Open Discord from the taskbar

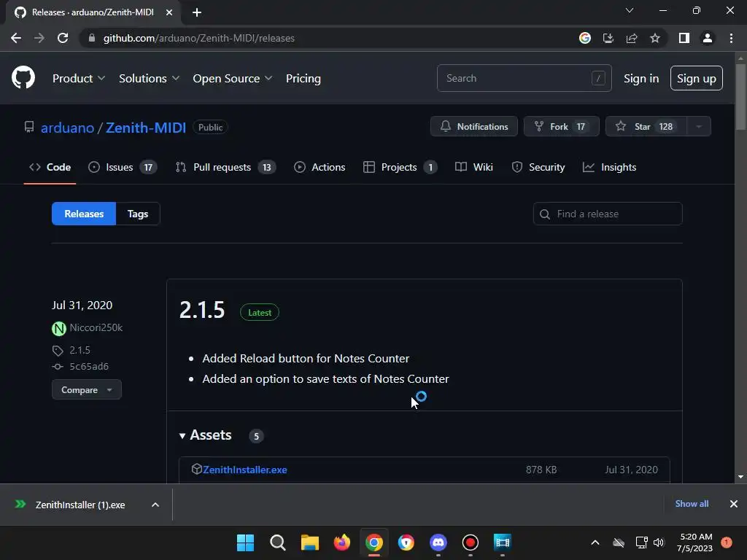(x=438, y=542)
